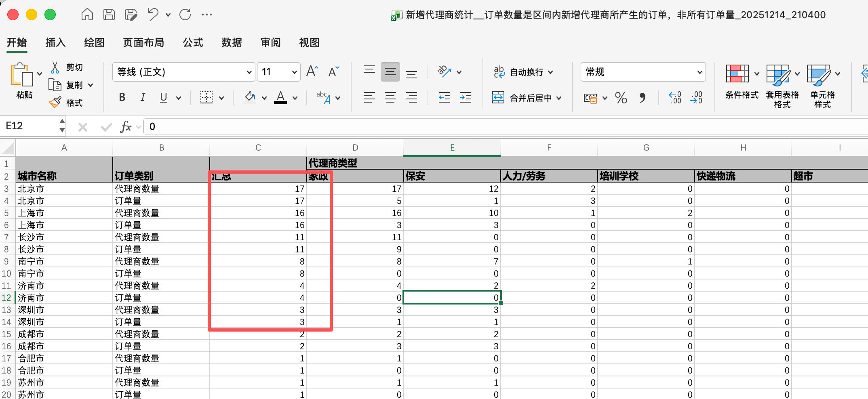This screenshot has height=399, width=868.
Task: Click the Increase Indent icon
Action: (465, 98)
